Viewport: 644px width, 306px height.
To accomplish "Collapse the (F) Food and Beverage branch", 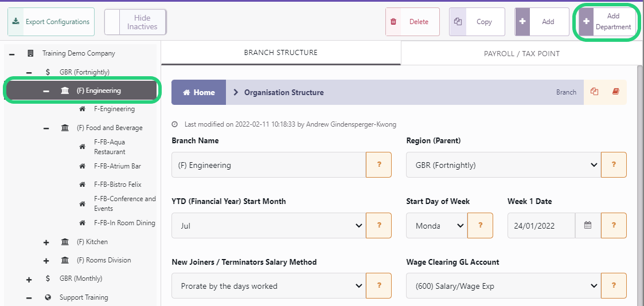I will pos(46,128).
